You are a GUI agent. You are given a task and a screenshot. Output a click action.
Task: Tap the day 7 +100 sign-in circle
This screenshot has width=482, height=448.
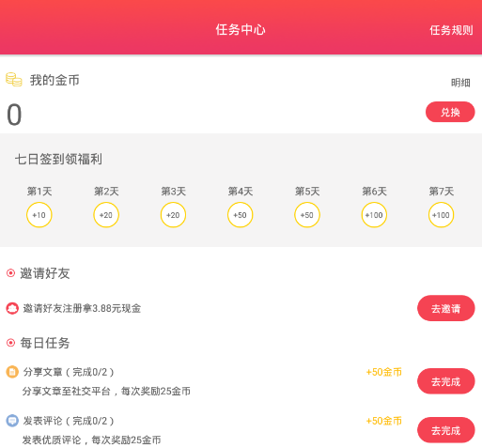tap(442, 215)
